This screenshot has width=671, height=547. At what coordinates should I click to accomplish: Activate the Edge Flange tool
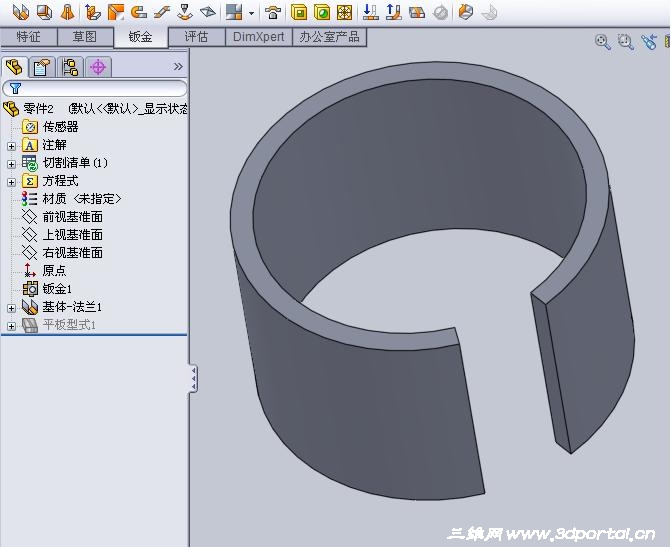(x=92, y=12)
